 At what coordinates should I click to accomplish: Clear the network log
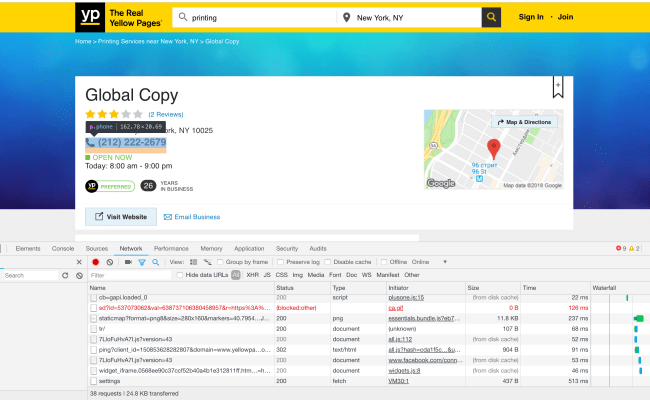click(109, 262)
